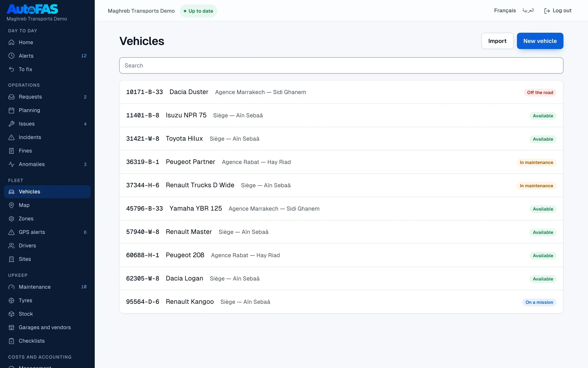Viewport: 588px width, 368px height.
Task: Click the Zones hexagon icon
Action: point(11,219)
